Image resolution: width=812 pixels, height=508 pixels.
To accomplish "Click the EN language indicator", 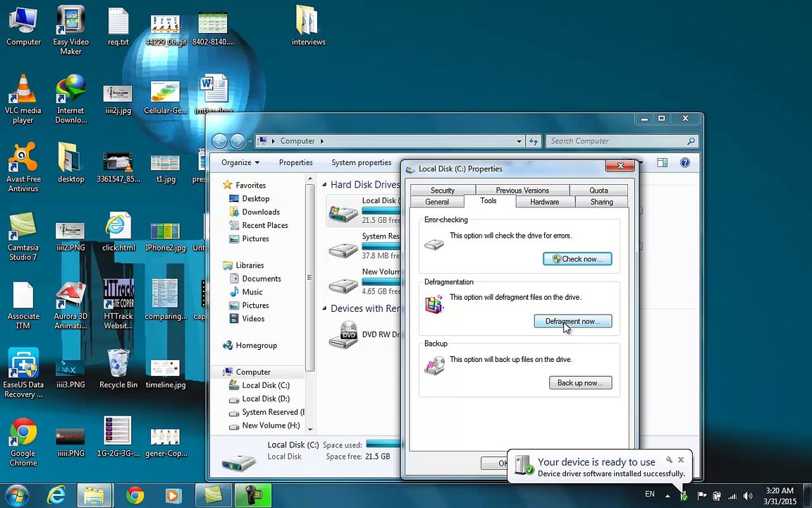I will (650, 494).
